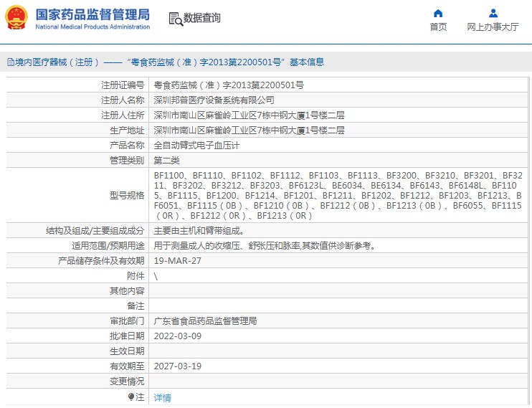Click the 注册人名称 row label
The width and height of the screenshot is (532, 408).
123,100
